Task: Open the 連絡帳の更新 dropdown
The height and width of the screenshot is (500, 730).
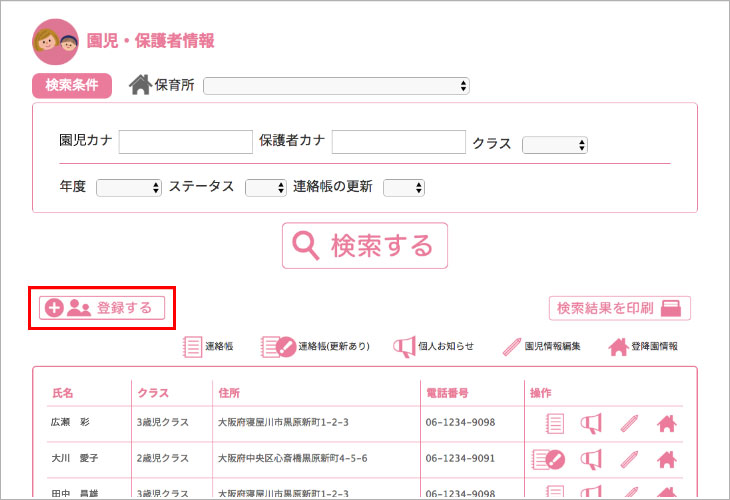Action: pyautogui.click(x=404, y=188)
